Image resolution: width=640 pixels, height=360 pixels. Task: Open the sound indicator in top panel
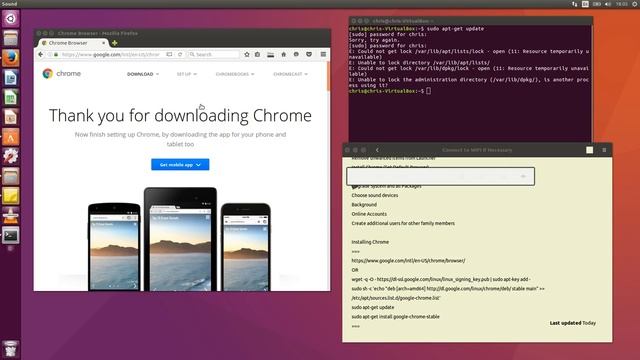(x=608, y=4)
